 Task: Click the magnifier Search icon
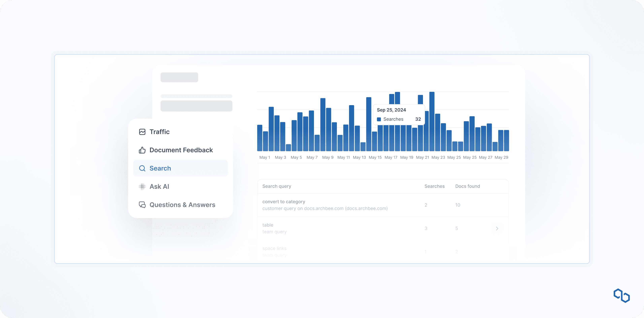coord(142,168)
